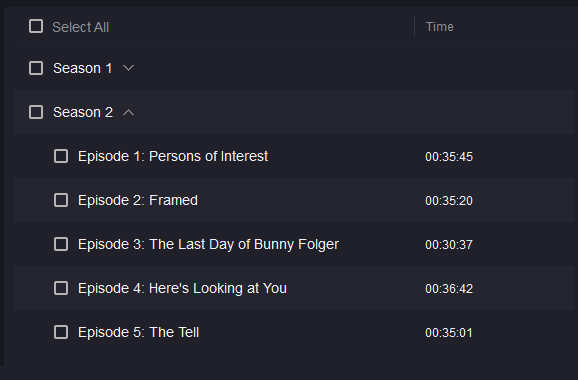Check the Season 1 checkbox
Screen dimensions: 578x380
click(x=36, y=68)
